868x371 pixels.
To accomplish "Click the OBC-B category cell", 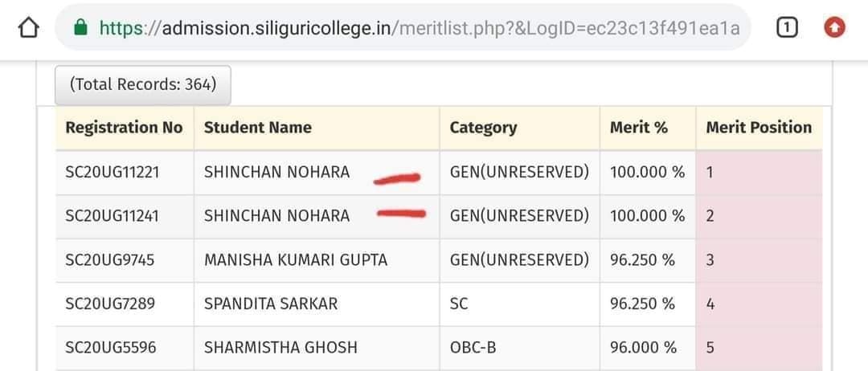I will pyautogui.click(x=520, y=348).
